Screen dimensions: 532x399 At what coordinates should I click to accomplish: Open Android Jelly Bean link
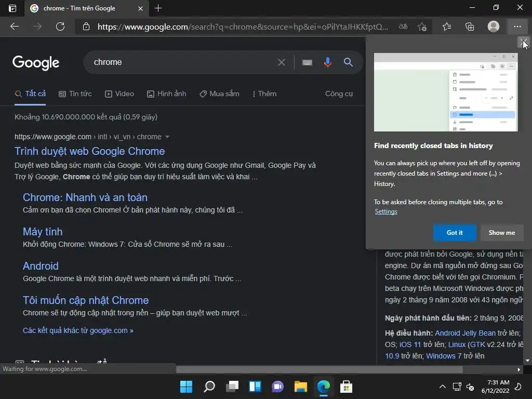pyautogui.click(x=465, y=333)
